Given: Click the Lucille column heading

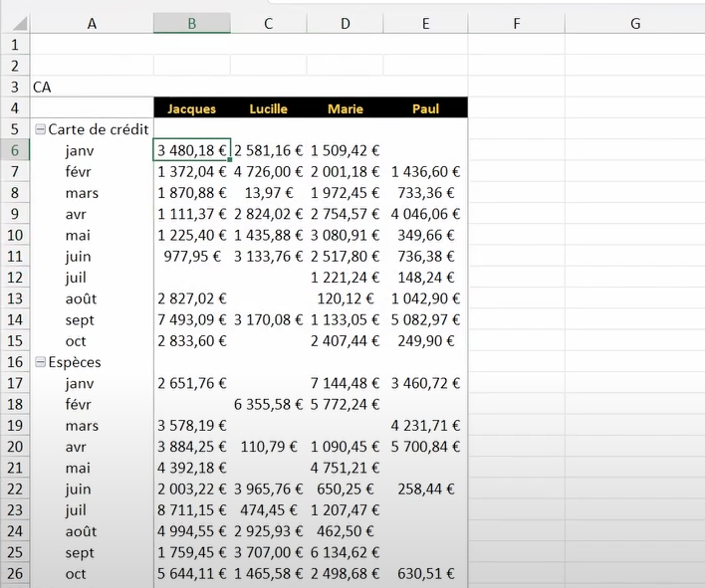Looking at the screenshot, I should click(269, 108).
